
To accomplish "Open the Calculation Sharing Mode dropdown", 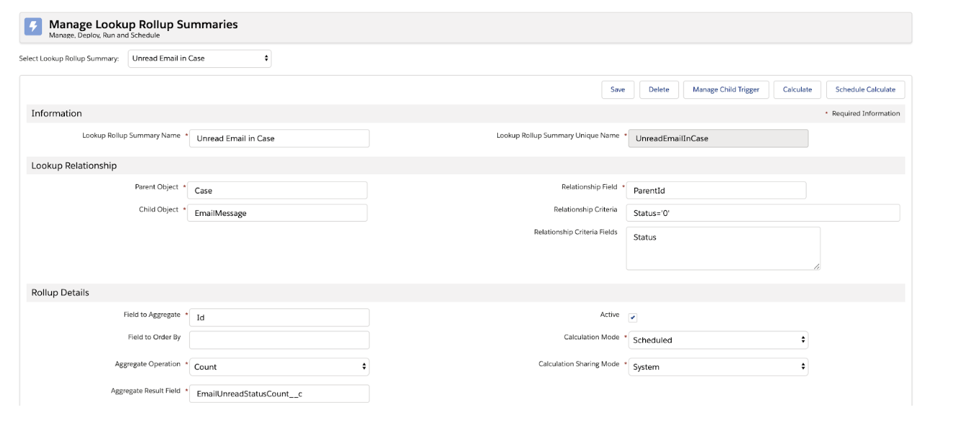I will tap(717, 367).
